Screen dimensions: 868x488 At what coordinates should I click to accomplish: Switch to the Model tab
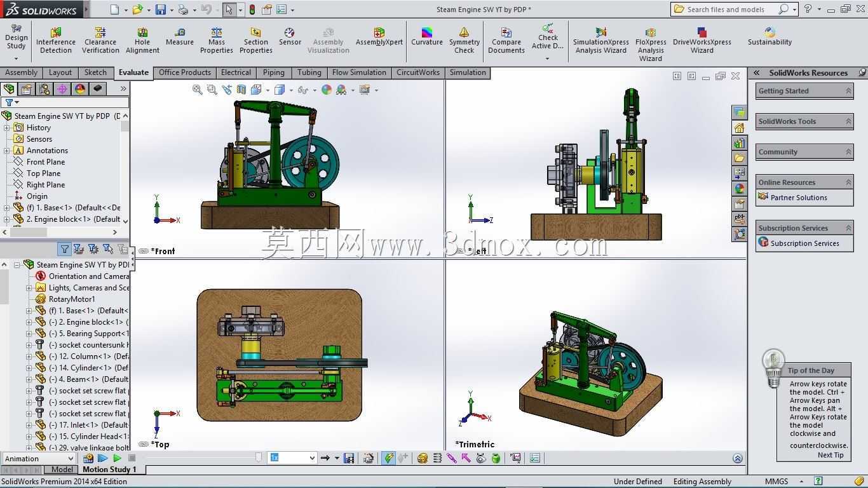[62, 470]
